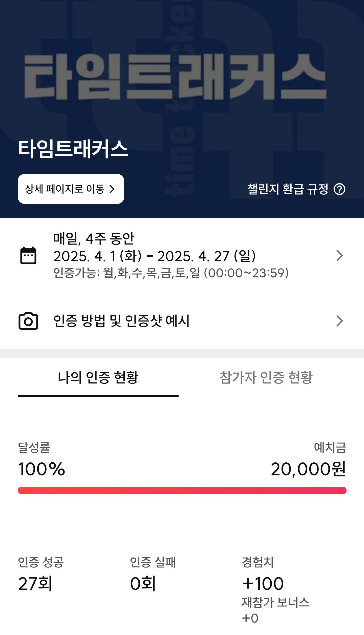Tap the calendar icon beside challenge dates
364x635 pixels.
pos(28,255)
